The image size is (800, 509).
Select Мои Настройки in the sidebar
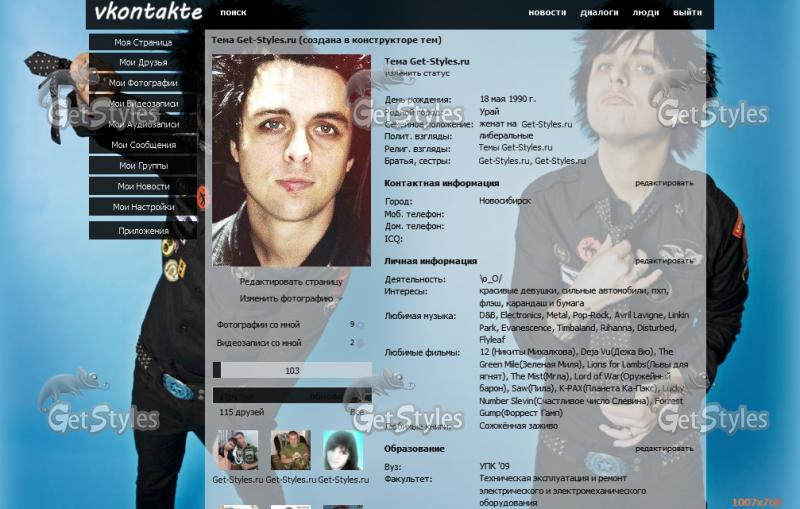pyautogui.click(x=143, y=207)
